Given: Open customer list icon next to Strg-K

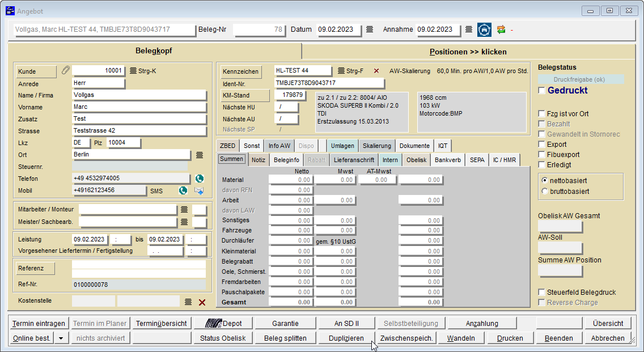Looking at the screenshot, I should pos(133,71).
